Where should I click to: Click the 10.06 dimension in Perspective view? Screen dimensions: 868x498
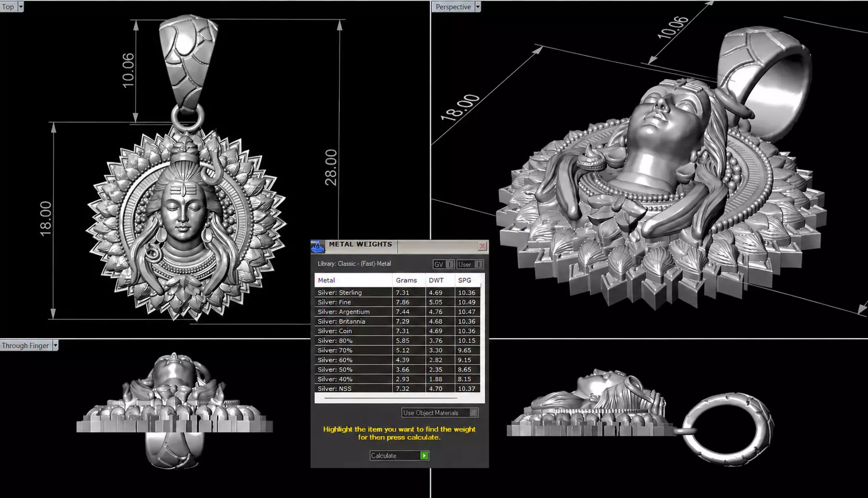tap(673, 27)
